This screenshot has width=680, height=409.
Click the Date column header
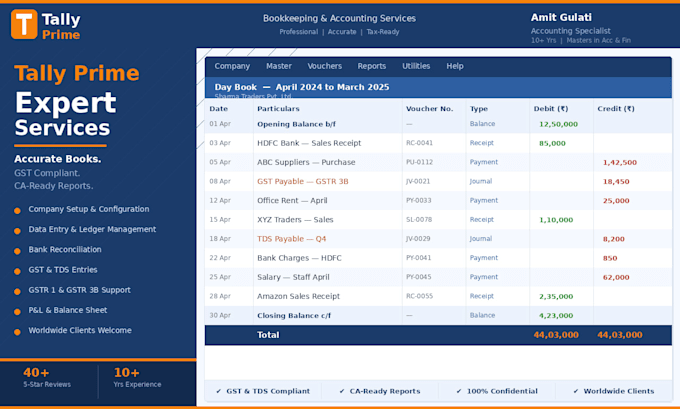pos(219,108)
